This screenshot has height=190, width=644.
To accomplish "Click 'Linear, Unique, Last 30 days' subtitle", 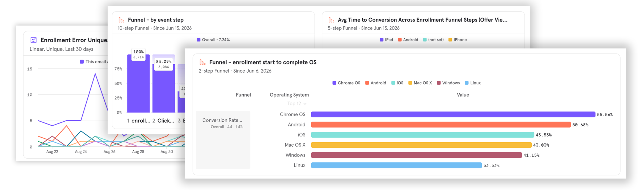I will (61, 49).
